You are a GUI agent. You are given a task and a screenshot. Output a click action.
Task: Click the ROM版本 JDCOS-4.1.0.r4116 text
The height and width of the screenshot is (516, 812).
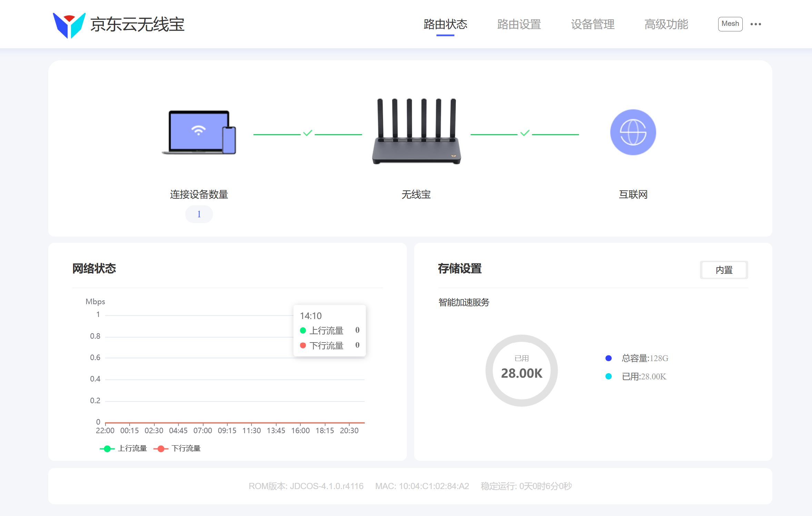click(x=306, y=486)
